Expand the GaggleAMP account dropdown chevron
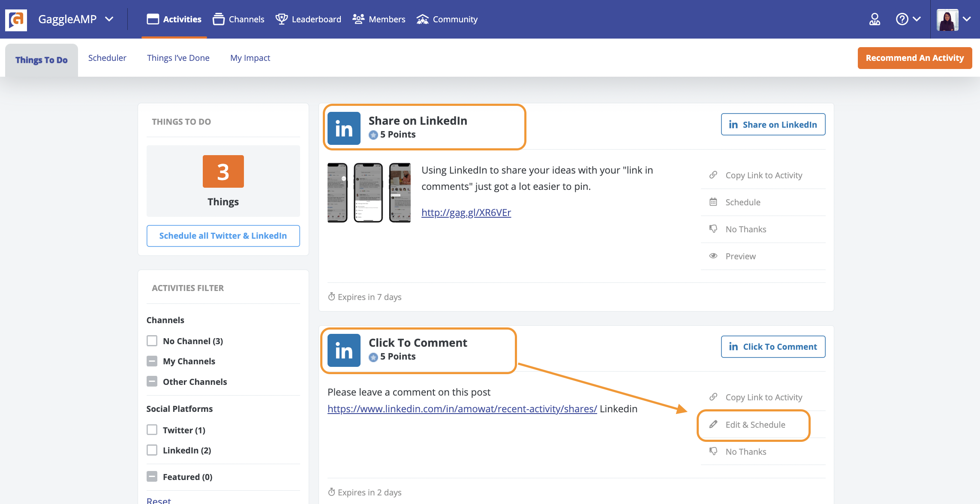Image resolution: width=980 pixels, height=504 pixels. [109, 19]
